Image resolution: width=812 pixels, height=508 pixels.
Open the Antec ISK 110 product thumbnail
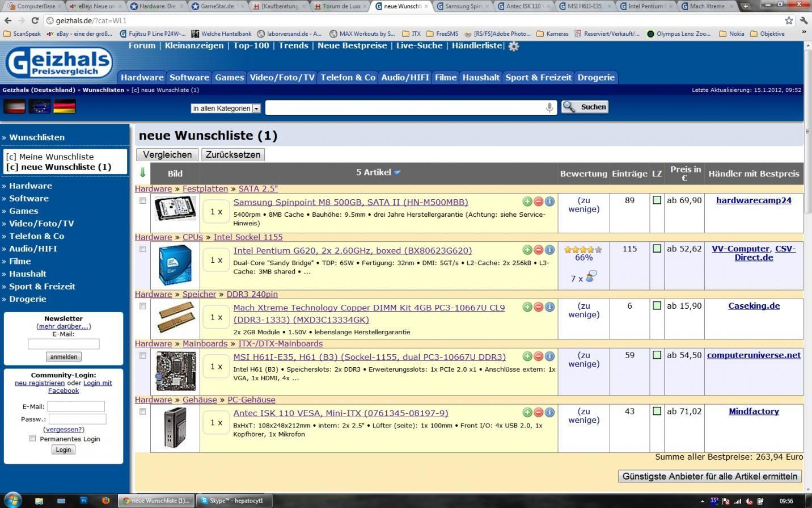(x=175, y=429)
